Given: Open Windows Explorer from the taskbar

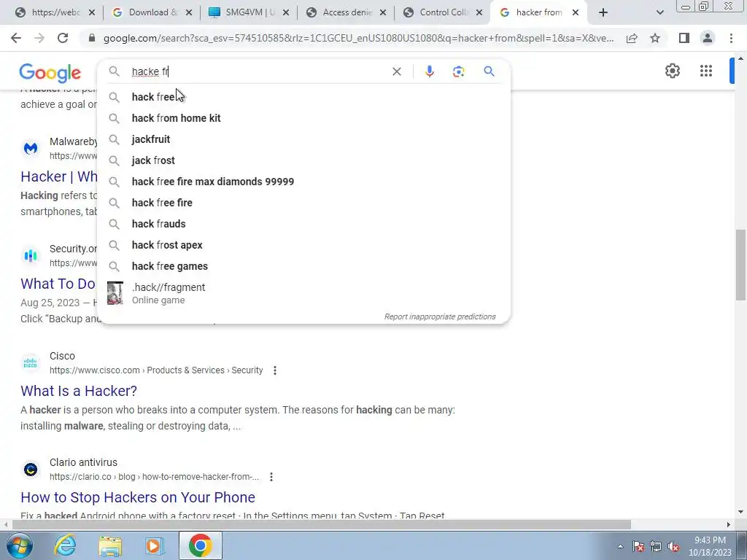Looking at the screenshot, I should [110, 545].
